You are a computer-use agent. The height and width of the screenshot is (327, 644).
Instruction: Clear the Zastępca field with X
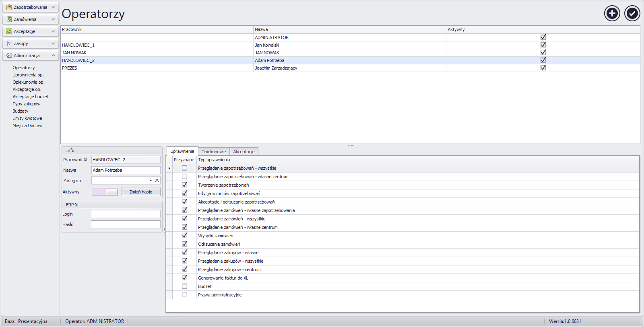pyautogui.click(x=157, y=181)
